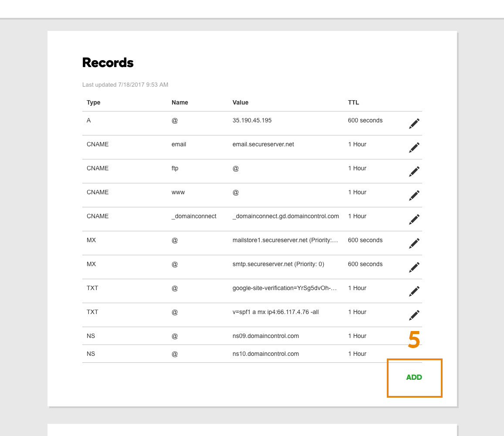The image size is (504, 436).
Task: Click the email.secureserver.net value
Action: click(263, 144)
